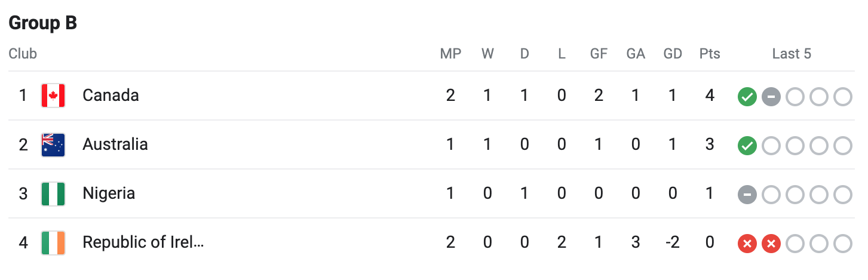Click the Australia flag icon

(x=53, y=144)
